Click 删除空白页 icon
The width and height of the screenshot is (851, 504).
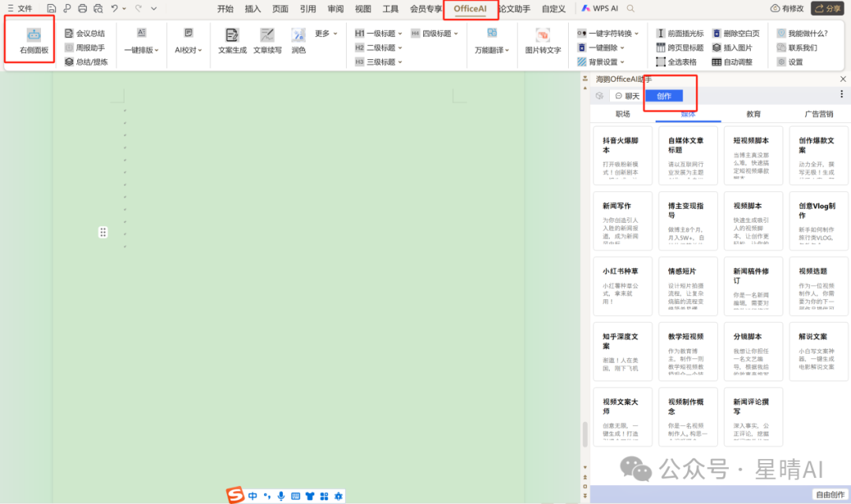(716, 34)
